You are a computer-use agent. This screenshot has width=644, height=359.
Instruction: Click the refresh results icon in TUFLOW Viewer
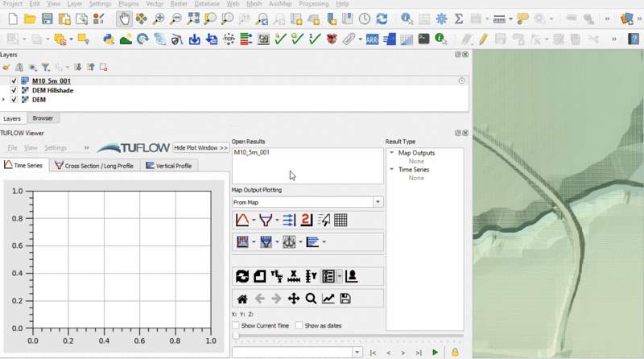coord(242,276)
